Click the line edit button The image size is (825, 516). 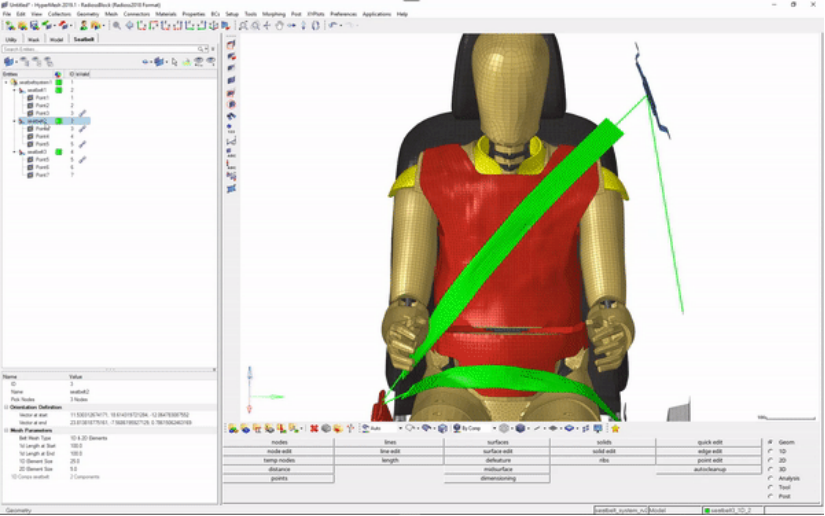pyautogui.click(x=390, y=451)
